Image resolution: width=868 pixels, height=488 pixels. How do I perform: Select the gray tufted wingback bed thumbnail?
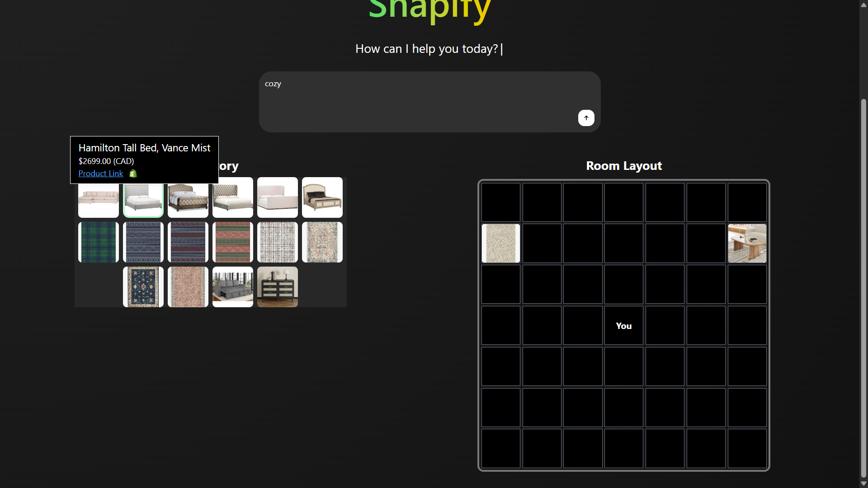(x=233, y=197)
